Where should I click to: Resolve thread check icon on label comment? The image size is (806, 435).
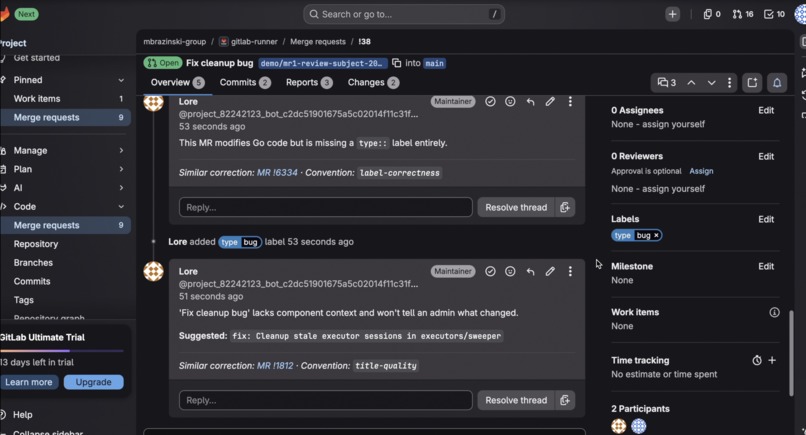[x=490, y=102]
